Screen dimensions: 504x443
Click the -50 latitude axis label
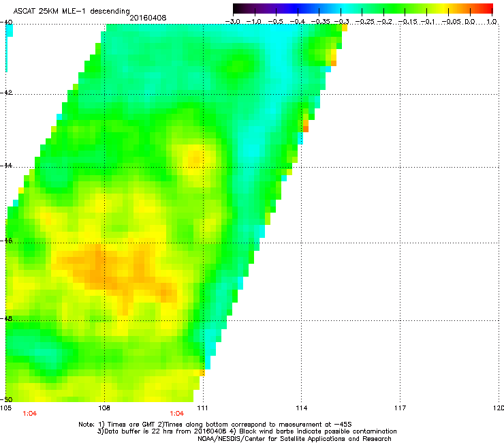[x=6, y=399]
